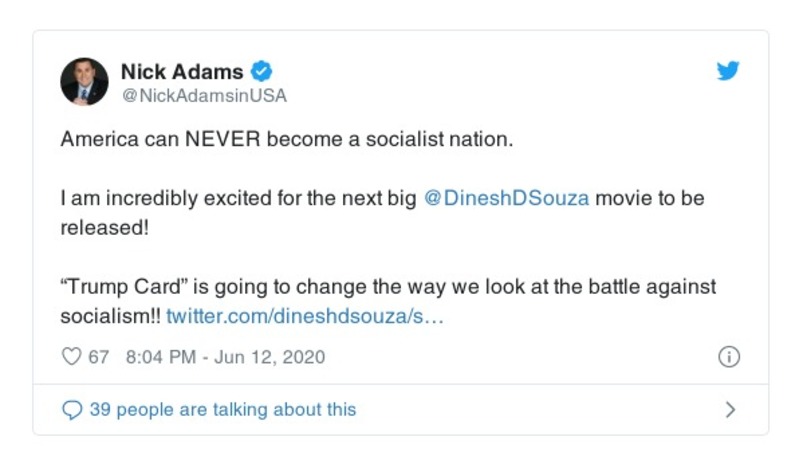Click the word "released!" in the tweet
The height and width of the screenshot is (472, 799).
pos(104,227)
